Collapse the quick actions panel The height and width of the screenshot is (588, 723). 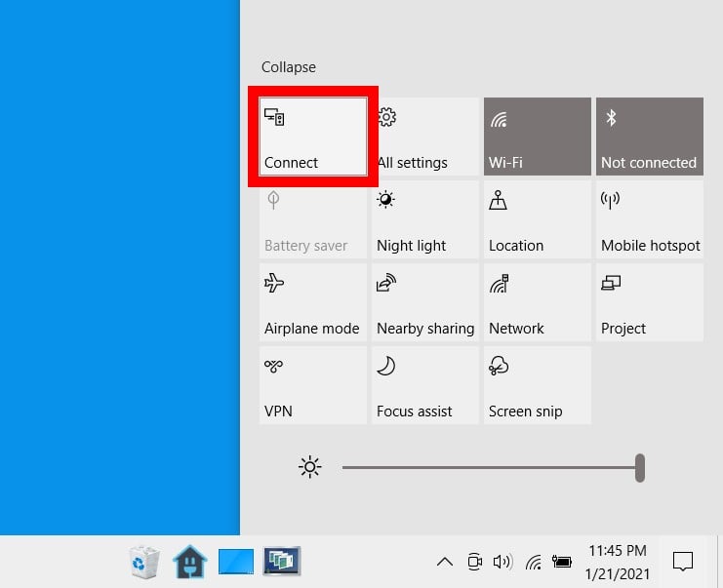click(x=289, y=67)
